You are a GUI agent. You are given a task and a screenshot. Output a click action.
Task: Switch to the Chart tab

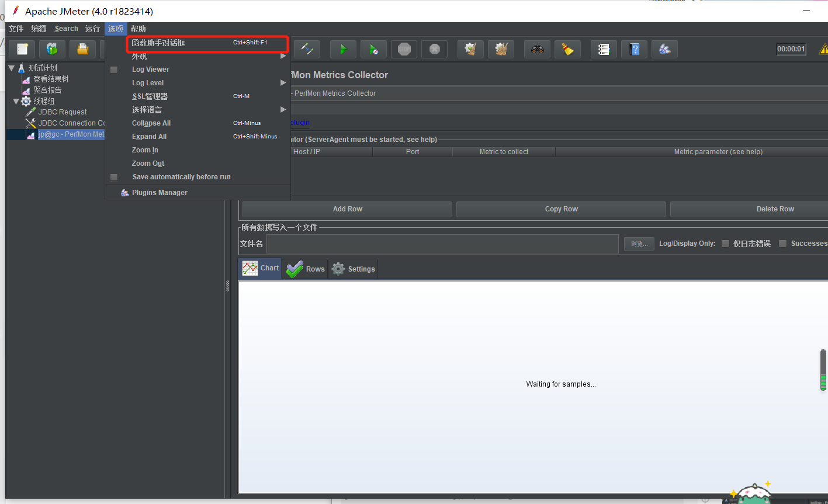coord(260,269)
